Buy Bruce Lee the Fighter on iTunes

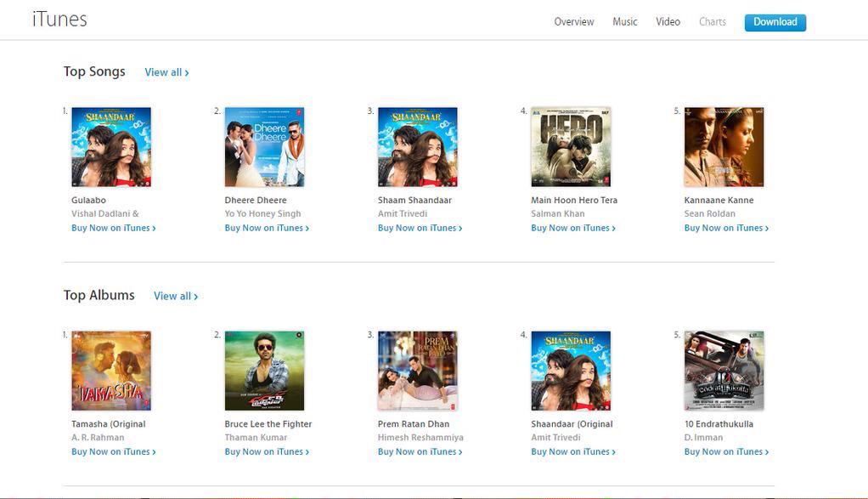(267, 451)
